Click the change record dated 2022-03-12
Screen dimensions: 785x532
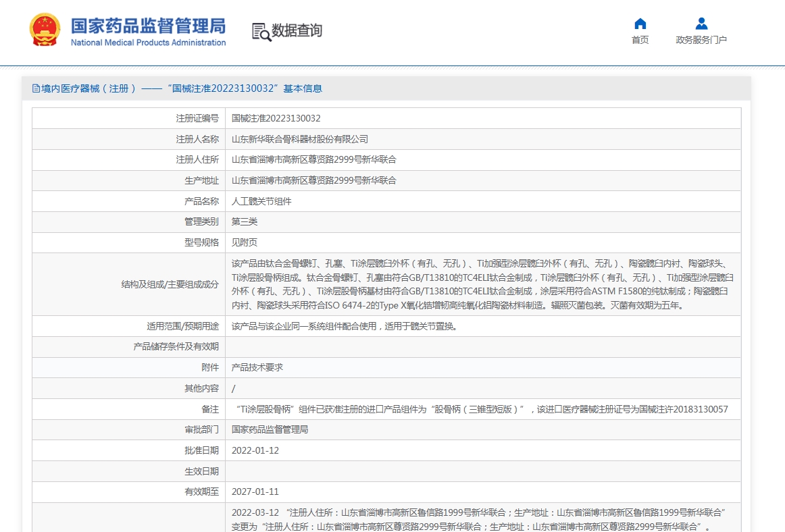pos(478,519)
